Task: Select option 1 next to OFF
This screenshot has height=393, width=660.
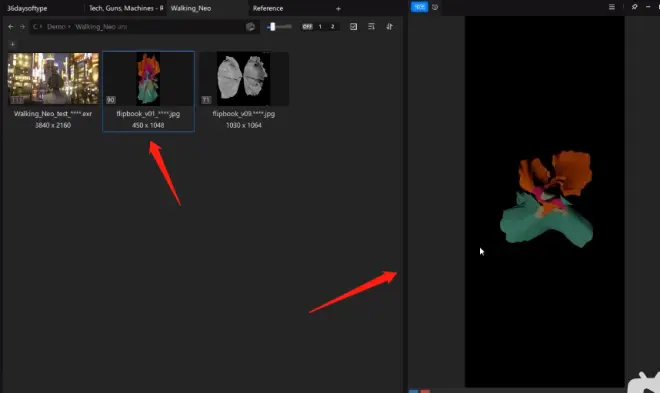Action: (320, 27)
